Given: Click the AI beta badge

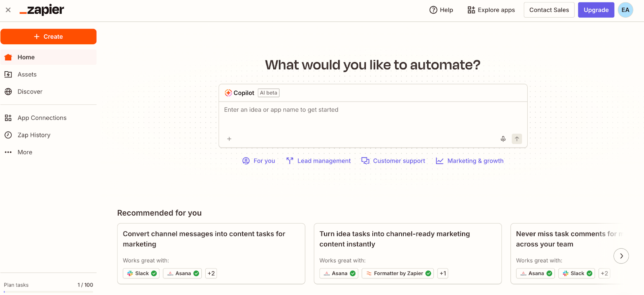Looking at the screenshot, I should click(268, 93).
